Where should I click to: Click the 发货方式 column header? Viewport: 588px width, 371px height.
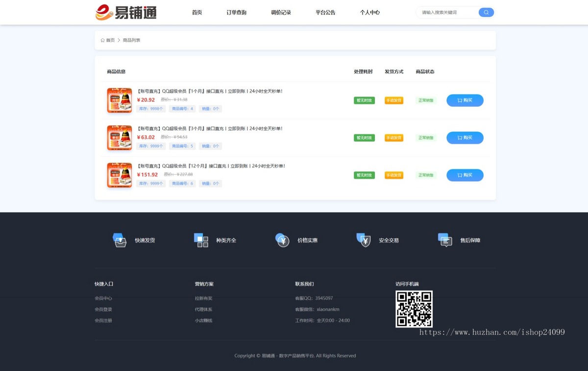[394, 72]
